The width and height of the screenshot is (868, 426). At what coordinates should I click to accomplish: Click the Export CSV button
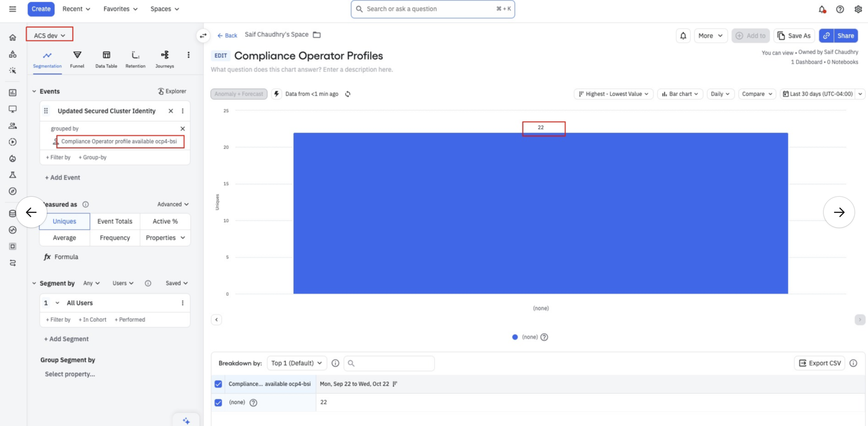point(820,363)
